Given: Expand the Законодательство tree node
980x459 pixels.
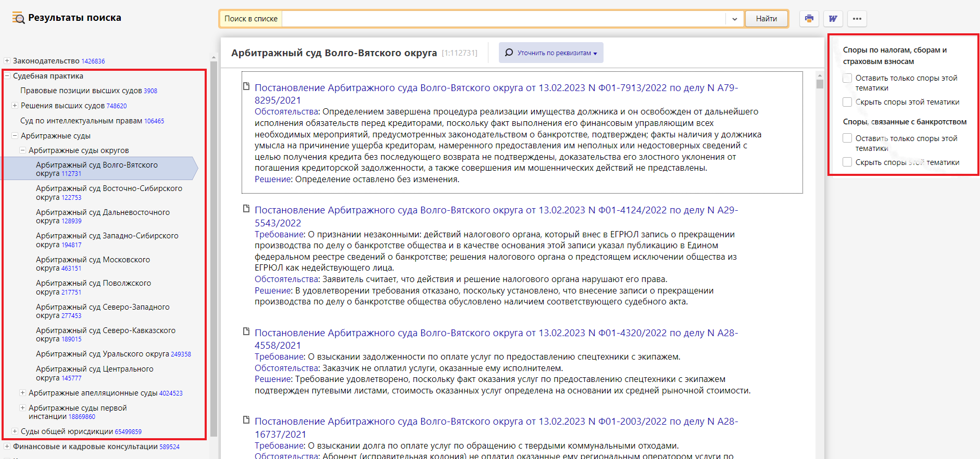Looking at the screenshot, I should pos(7,61).
